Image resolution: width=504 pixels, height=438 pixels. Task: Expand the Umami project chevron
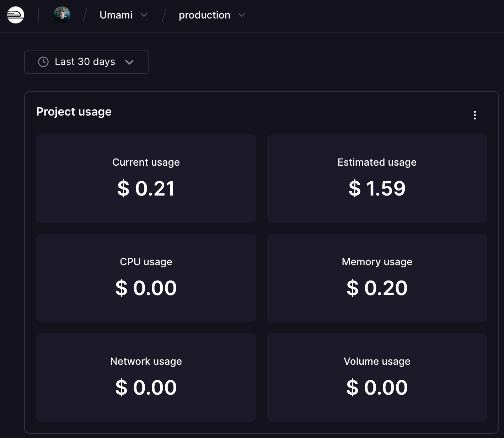(144, 15)
